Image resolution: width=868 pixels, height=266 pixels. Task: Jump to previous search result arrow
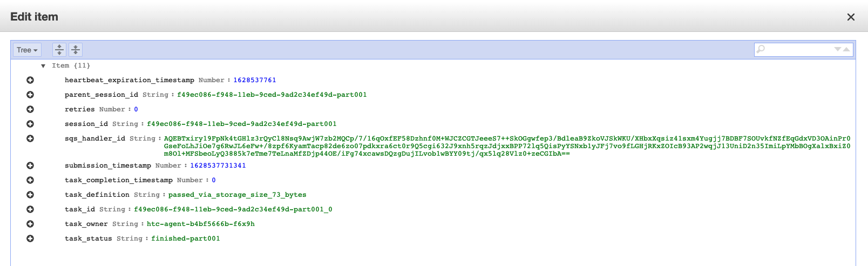pyautogui.click(x=846, y=49)
